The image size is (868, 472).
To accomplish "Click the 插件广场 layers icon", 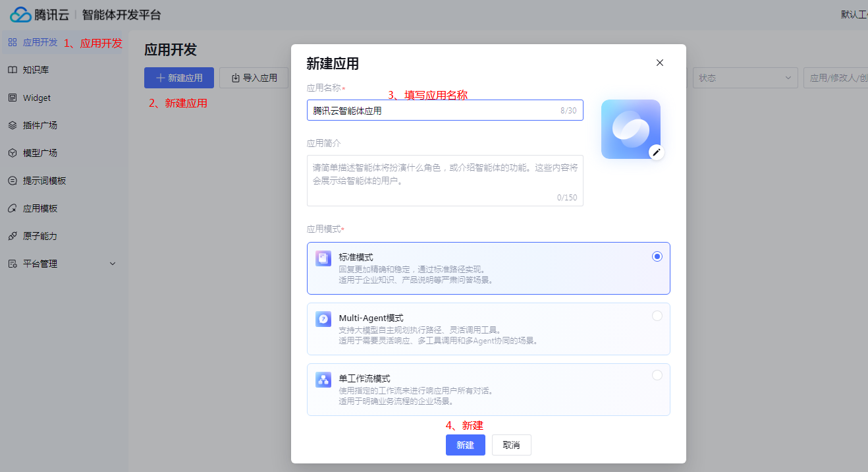I will point(13,125).
